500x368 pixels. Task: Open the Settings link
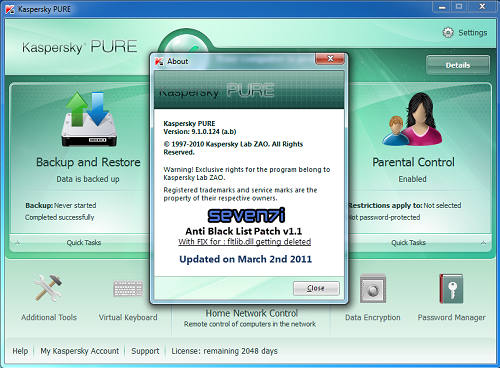click(473, 33)
